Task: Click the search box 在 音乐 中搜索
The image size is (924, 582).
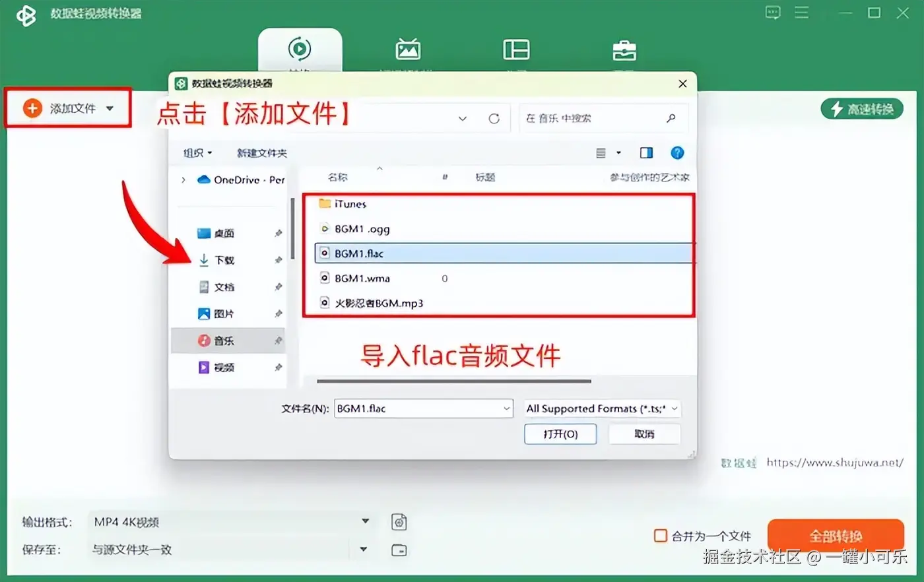Action: [603, 119]
